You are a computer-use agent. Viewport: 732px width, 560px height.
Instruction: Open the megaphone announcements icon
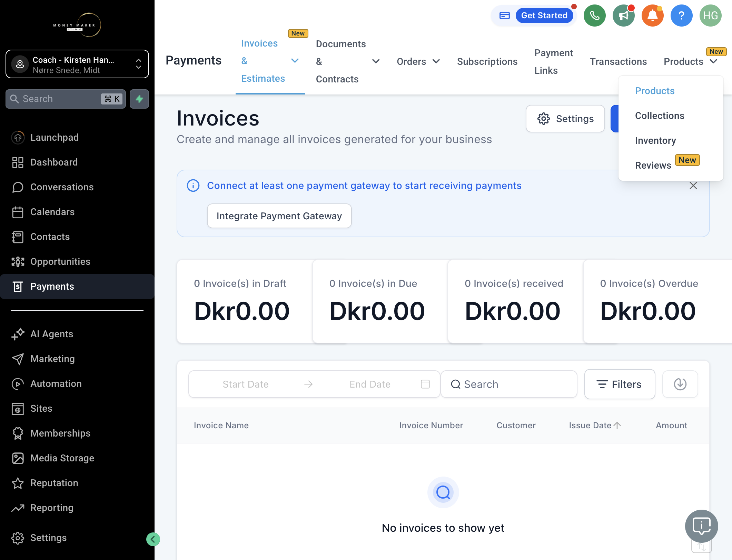tap(623, 16)
